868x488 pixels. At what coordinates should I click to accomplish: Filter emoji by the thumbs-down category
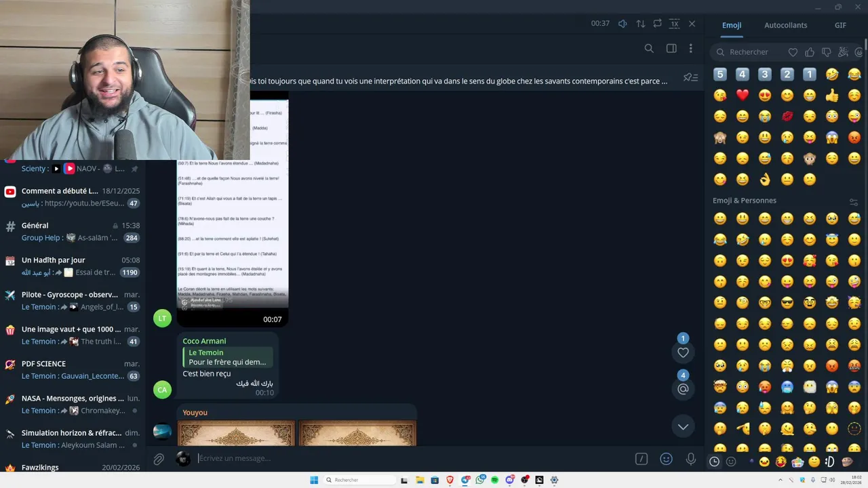pos(826,52)
